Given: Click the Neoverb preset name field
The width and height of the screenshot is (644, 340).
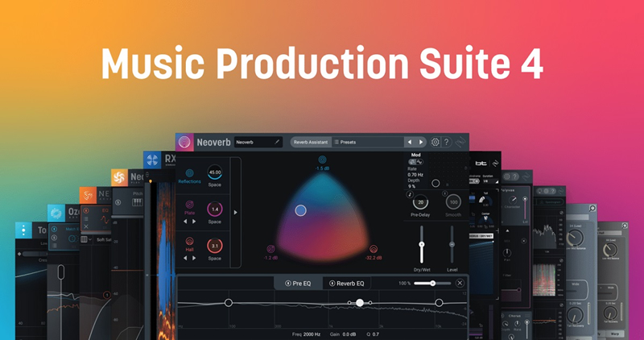Looking at the screenshot, I should pos(258,143).
